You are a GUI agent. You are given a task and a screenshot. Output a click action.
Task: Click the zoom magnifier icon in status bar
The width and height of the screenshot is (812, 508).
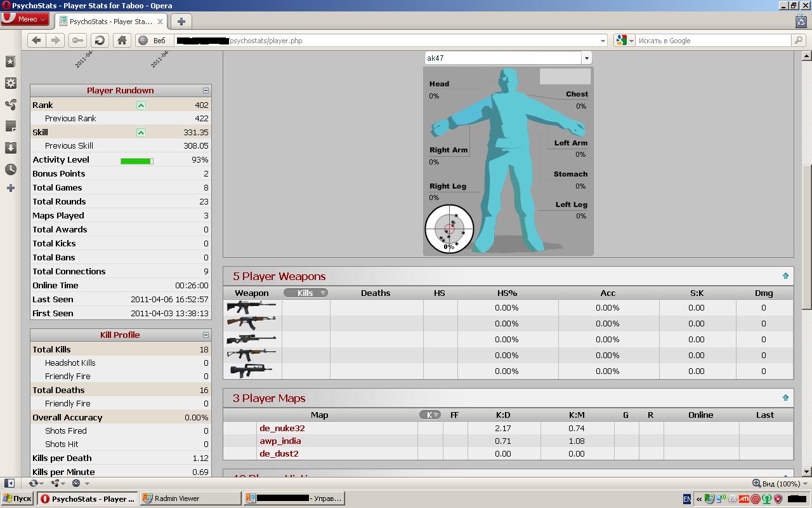pos(756,483)
